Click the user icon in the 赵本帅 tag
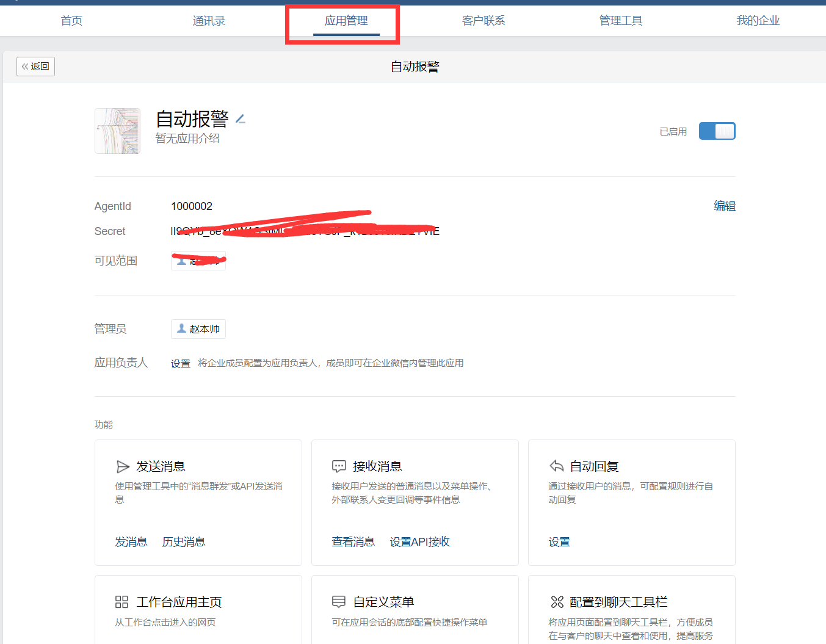This screenshot has width=826, height=644. click(x=181, y=328)
